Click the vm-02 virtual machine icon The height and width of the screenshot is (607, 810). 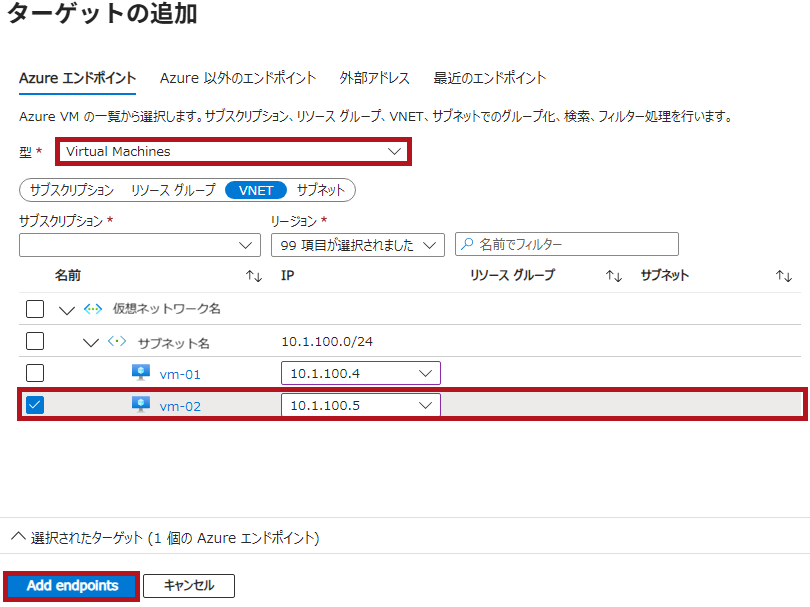tap(141, 404)
